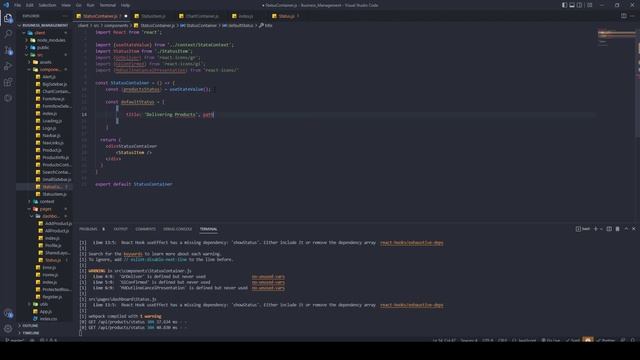Switch to the DEBUG CONSOLE panel tab
Image resolution: width=640 pixels, height=360 pixels.
(x=178, y=229)
